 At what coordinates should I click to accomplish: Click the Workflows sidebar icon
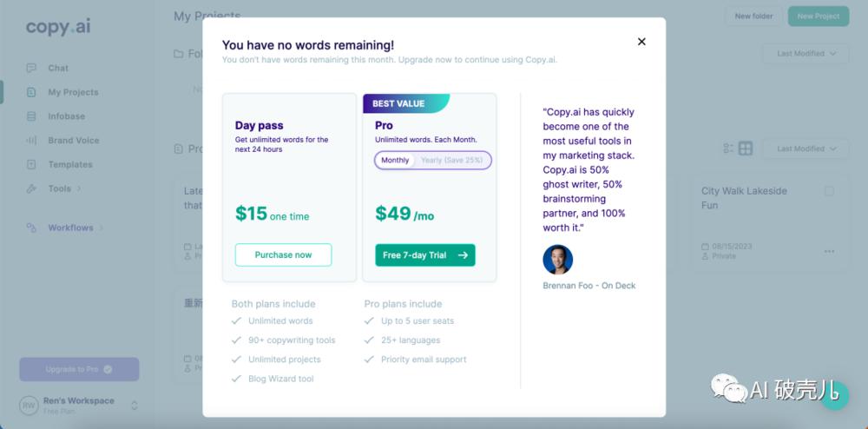point(31,228)
